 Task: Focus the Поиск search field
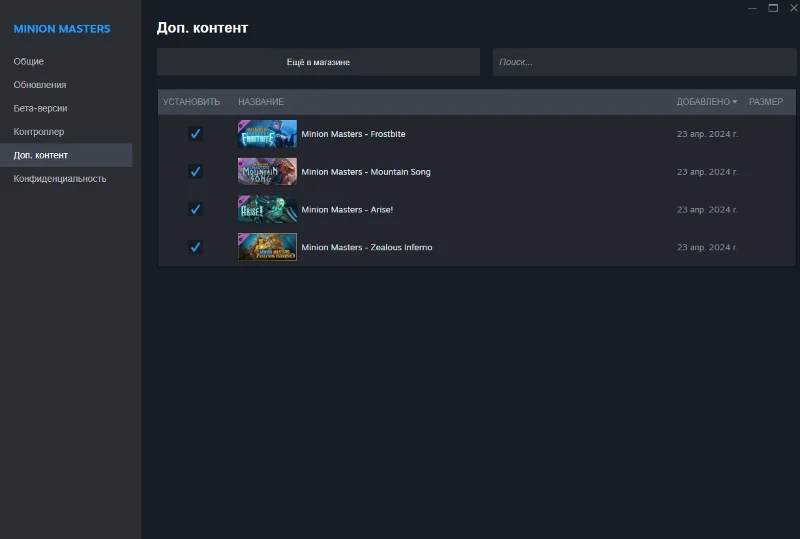pyautogui.click(x=644, y=62)
